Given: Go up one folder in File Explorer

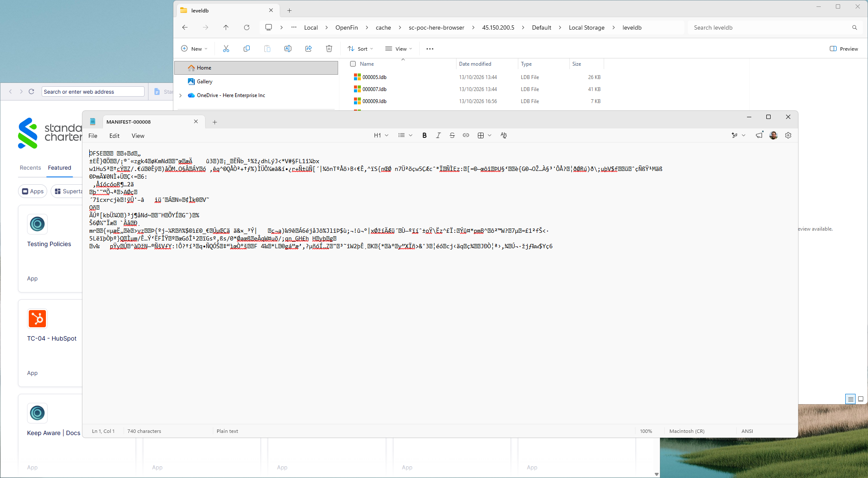Looking at the screenshot, I should [226, 27].
